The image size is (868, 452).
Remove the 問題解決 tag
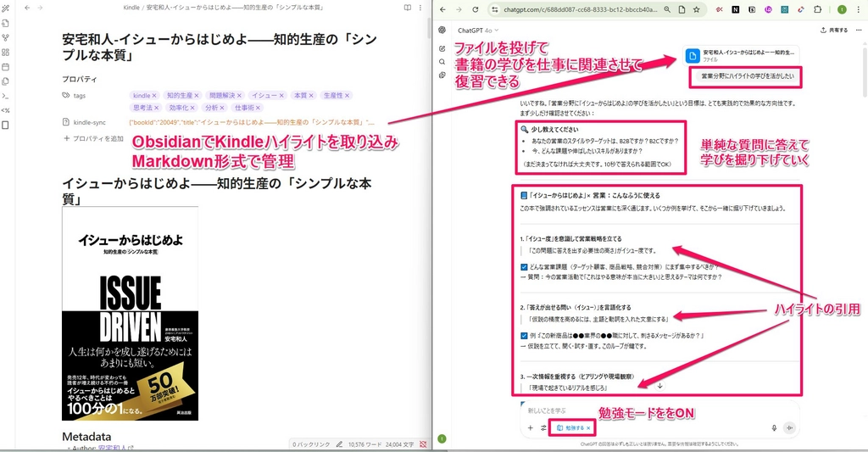coord(239,95)
